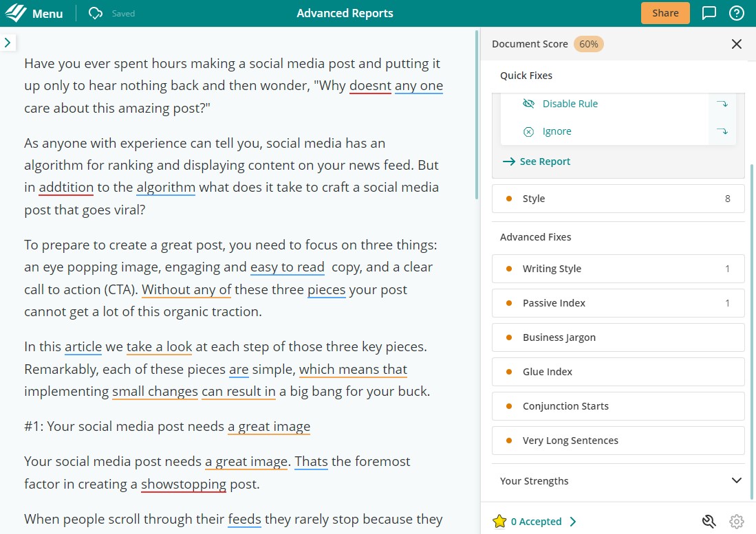Screen dimensions: 756x534
Task: Click the underlined word 'pieces'
Action: 327,290
